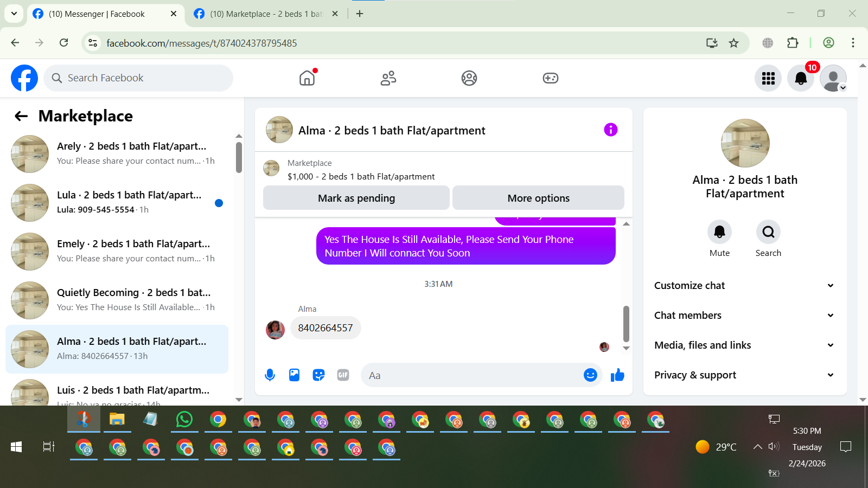Screen dimensions: 868x488
Task: Open WhatsApp from the taskbar
Action: pyautogui.click(x=184, y=419)
